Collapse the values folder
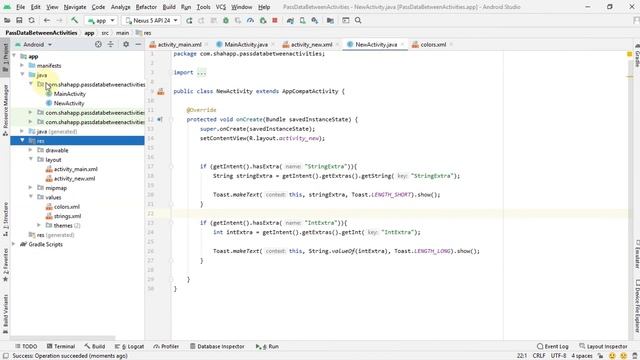 [x=31, y=197]
